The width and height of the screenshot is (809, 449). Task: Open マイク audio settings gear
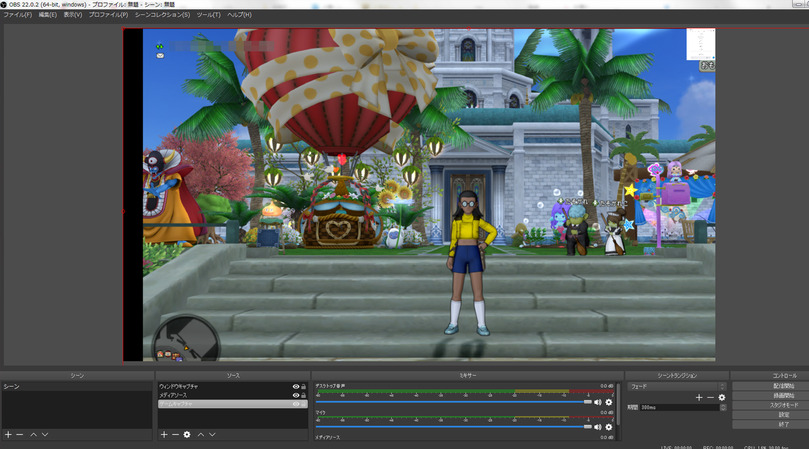(609, 427)
